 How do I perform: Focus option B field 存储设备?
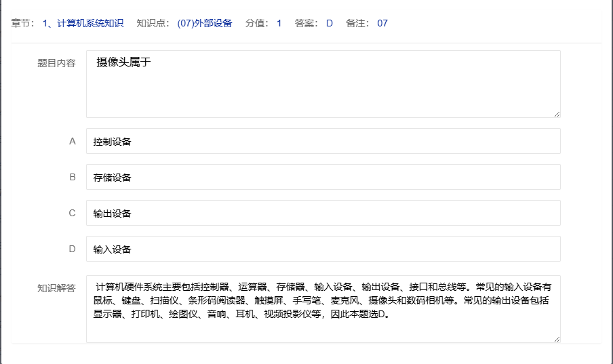[x=323, y=178]
